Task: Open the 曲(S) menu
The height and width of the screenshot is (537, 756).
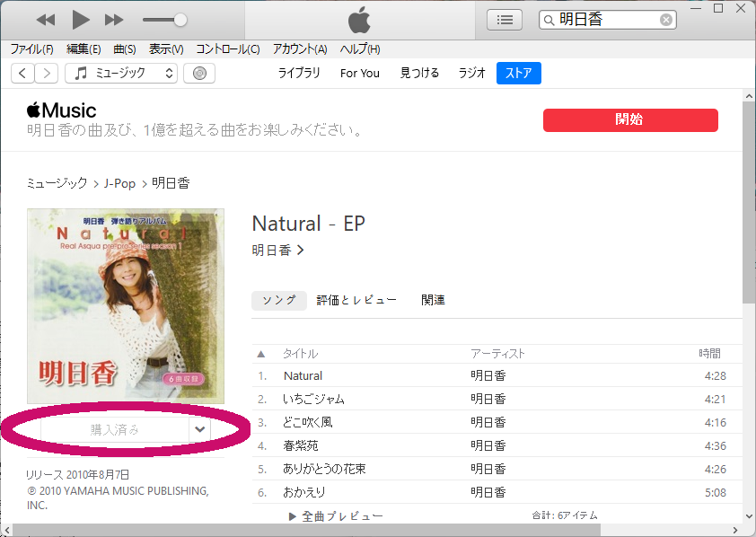Action: pyautogui.click(x=125, y=48)
